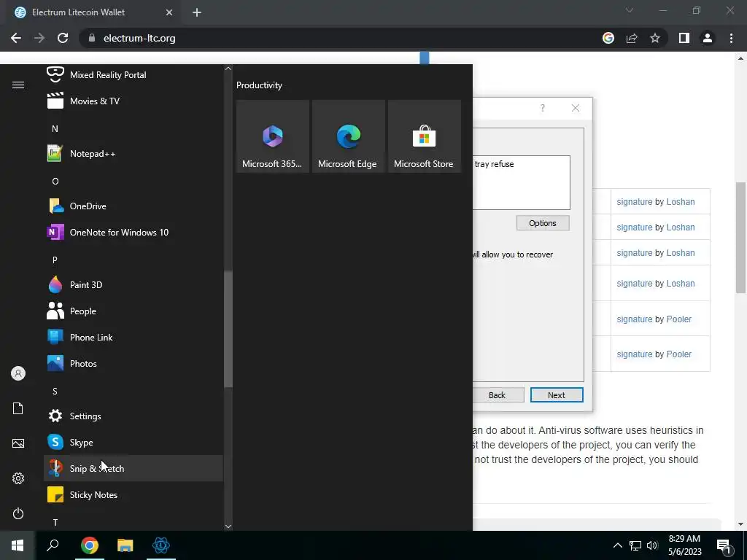Launch Movies & TV app
The width and height of the screenshot is (747, 560).
(133, 101)
